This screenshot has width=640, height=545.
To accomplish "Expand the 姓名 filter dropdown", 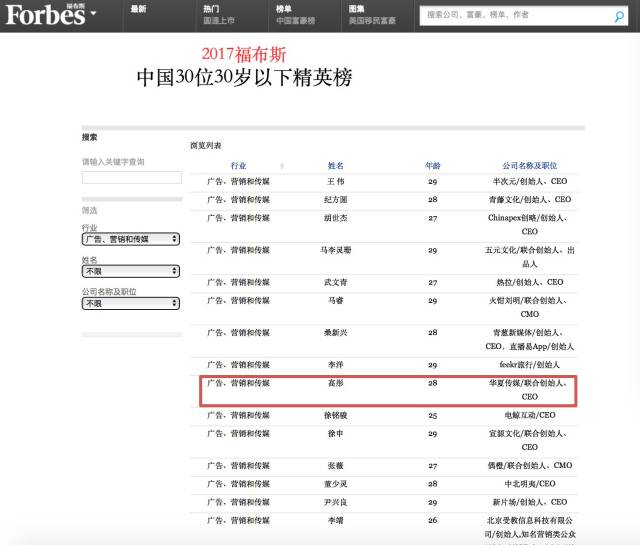I will coord(131,270).
